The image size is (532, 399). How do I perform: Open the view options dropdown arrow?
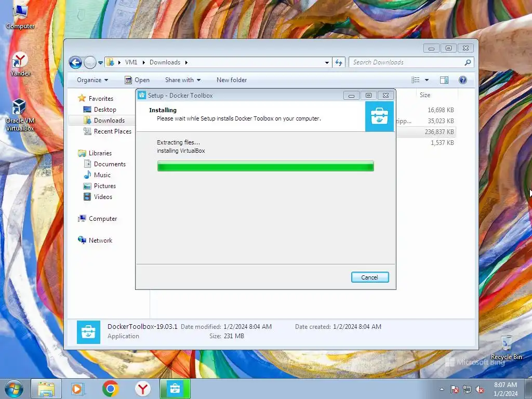click(427, 80)
